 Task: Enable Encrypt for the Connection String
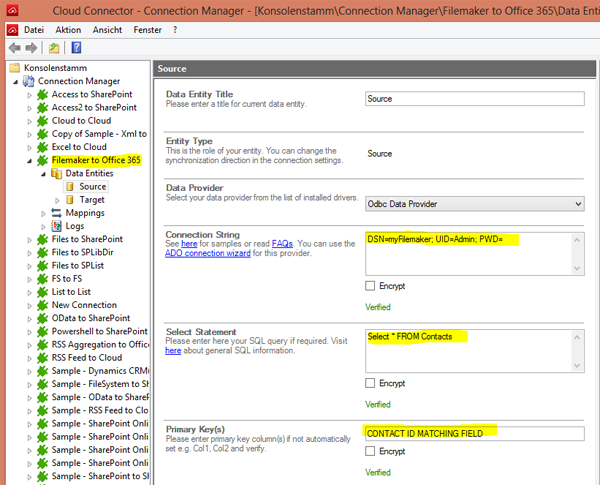tap(372, 286)
